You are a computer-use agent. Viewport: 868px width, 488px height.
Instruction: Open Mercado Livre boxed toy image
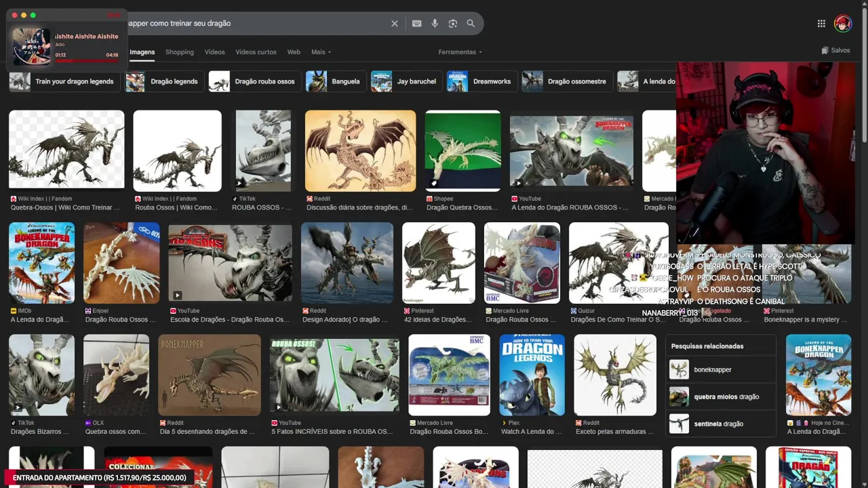pos(521,263)
